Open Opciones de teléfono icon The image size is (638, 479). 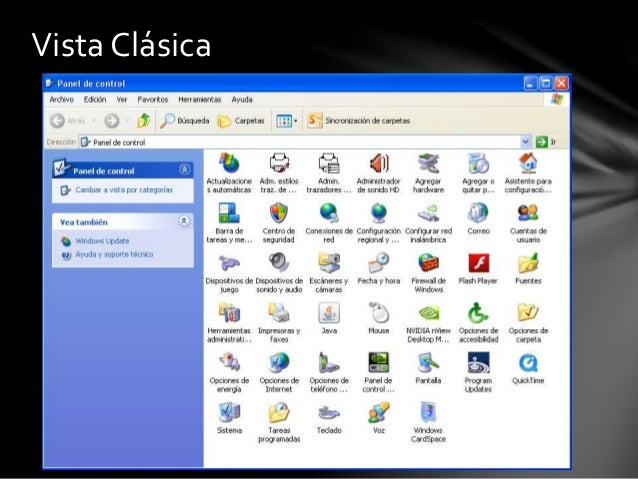click(x=329, y=363)
